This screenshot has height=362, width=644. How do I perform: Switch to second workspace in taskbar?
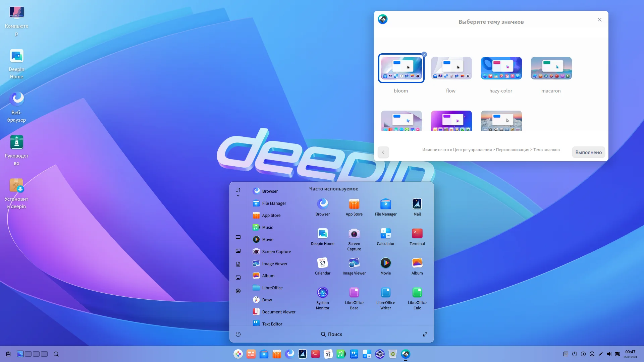point(28,354)
